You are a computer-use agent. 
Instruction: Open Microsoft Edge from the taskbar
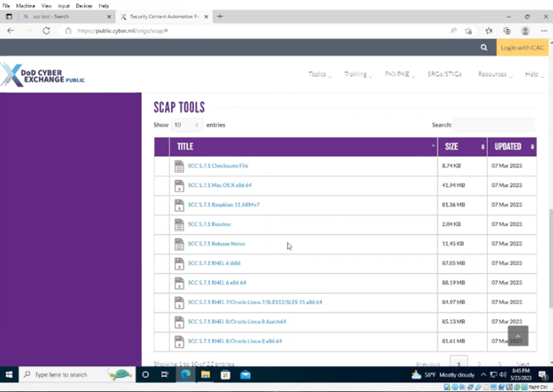(x=185, y=375)
